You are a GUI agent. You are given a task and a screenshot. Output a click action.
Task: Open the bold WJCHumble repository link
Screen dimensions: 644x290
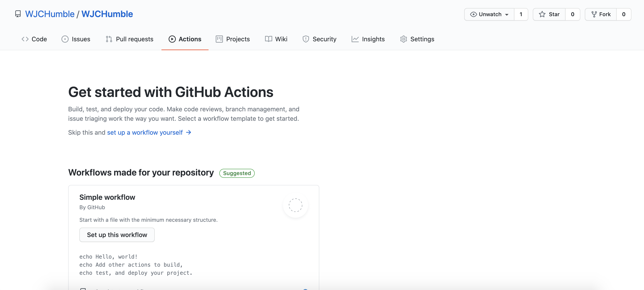[107, 14]
